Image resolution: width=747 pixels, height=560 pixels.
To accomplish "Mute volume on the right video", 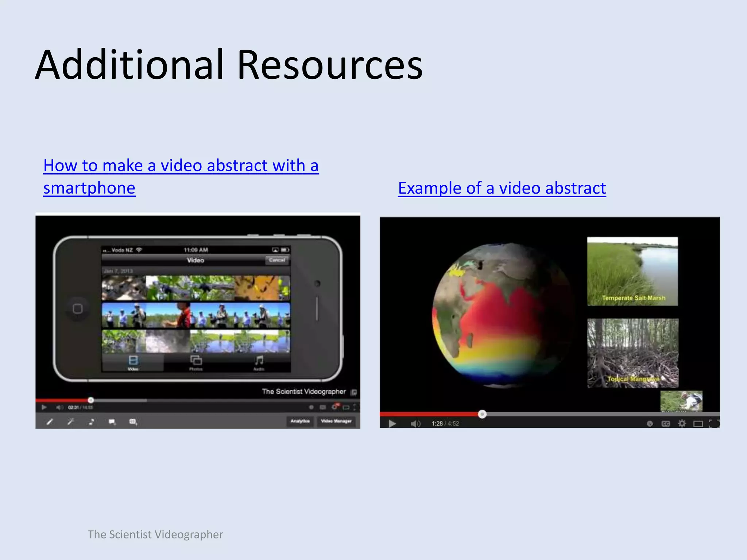I will [x=415, y=424].
